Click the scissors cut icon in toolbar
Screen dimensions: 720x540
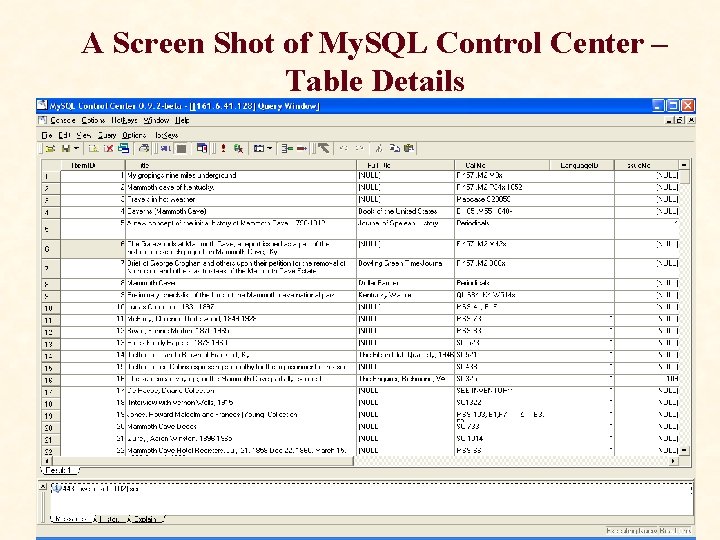pos(379,148)
